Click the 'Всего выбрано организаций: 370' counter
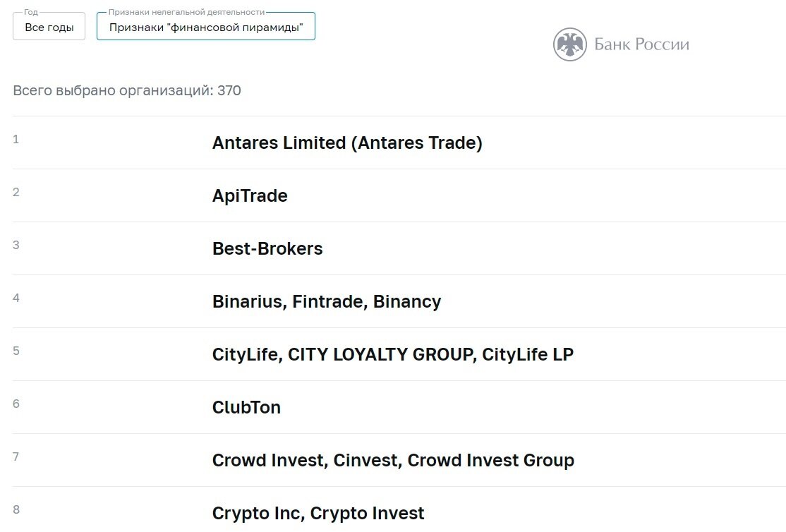 [x=127, y=91]
